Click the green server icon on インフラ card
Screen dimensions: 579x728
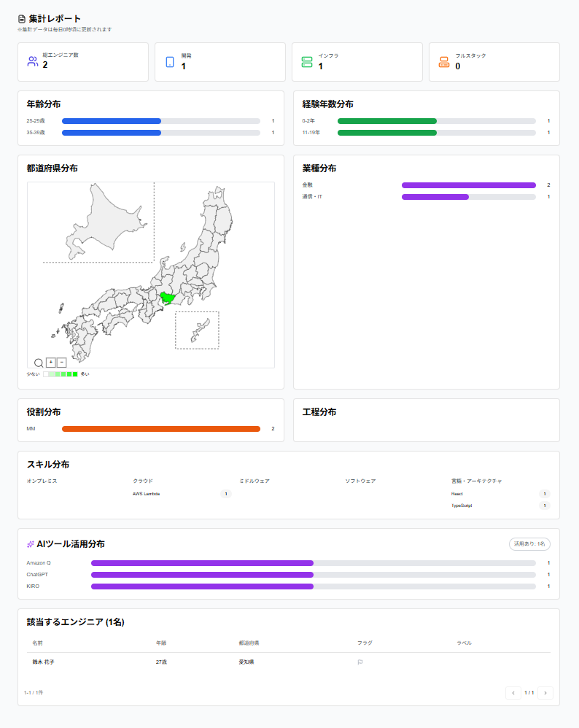pos(307,62)
